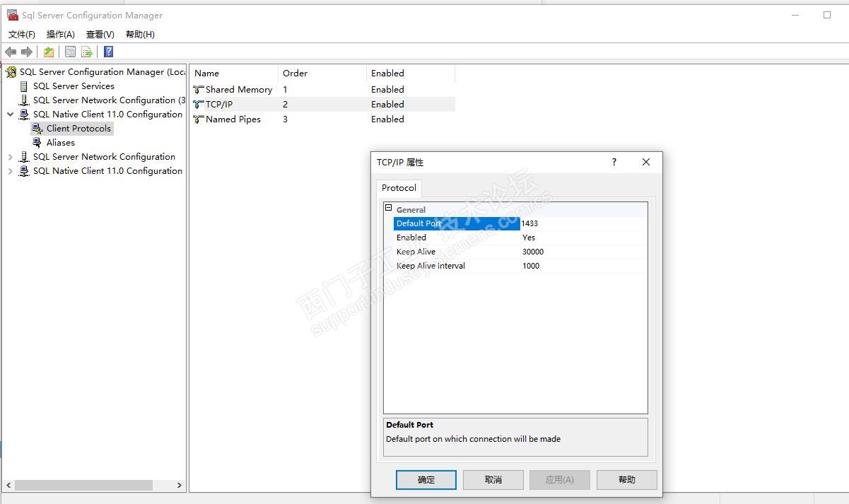The height and width of the screenshot is (504, 849).
Task: Click the 取消 button
Action: coord(493,480)
